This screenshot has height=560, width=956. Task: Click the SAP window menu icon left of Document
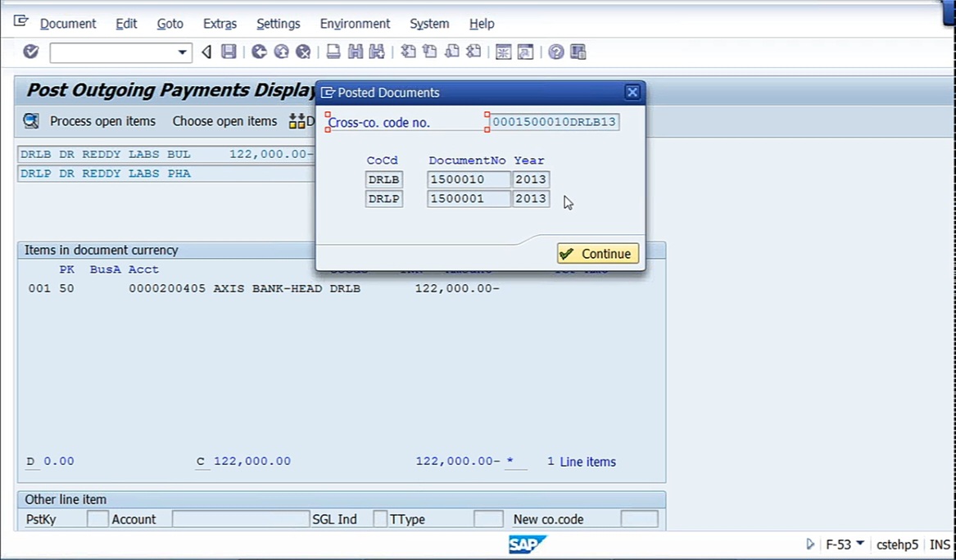click(20, 21)
